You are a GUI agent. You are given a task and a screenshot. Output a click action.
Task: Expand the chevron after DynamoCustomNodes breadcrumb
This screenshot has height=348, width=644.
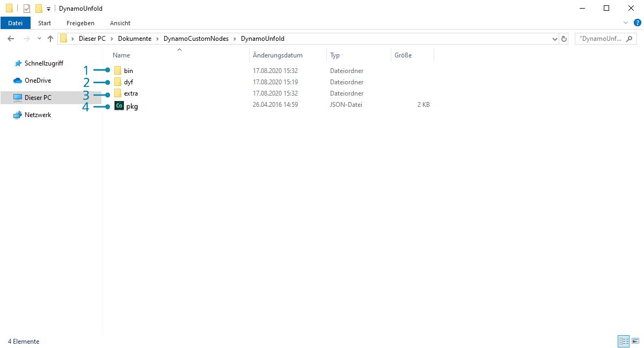coord(235,39)
